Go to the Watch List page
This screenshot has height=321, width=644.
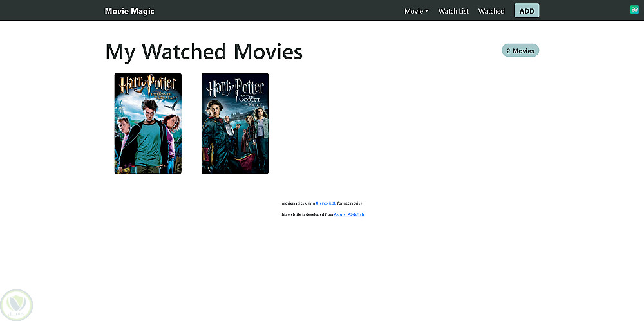coord(453,11)
